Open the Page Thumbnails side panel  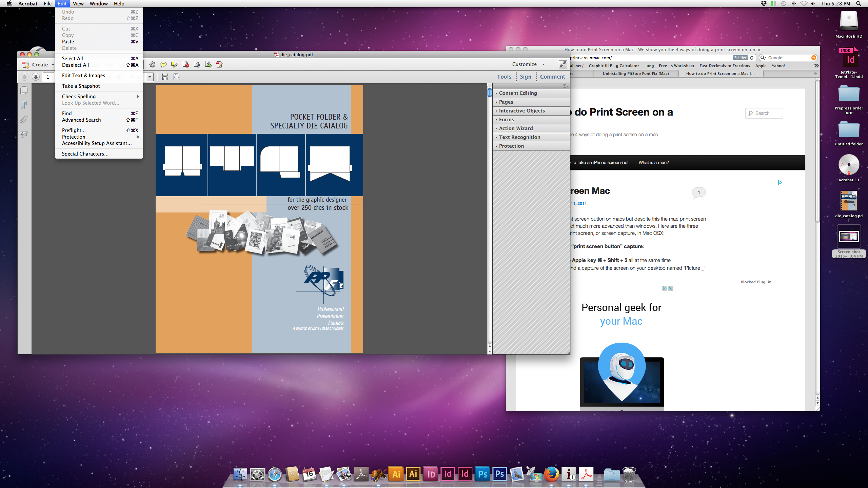(x=24, y=90)
